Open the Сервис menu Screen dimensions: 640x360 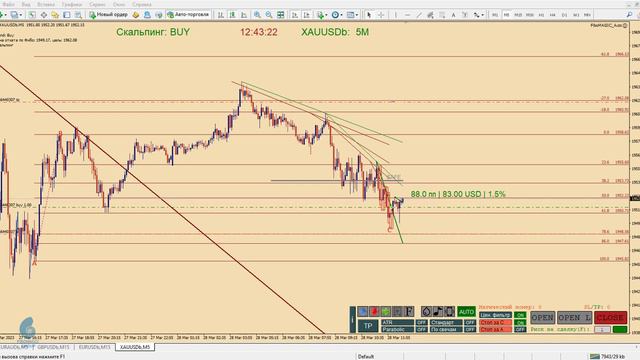[x=97, y=4]
